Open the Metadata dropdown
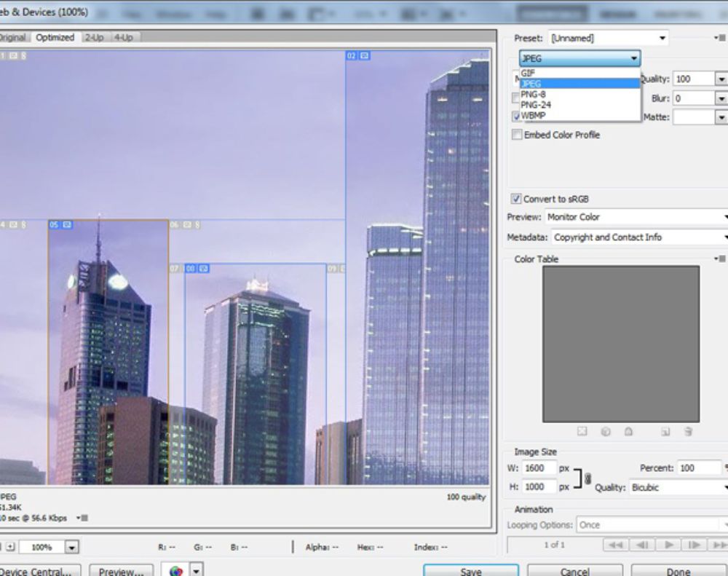Screen dimensions: 728x576 point(640,237)
